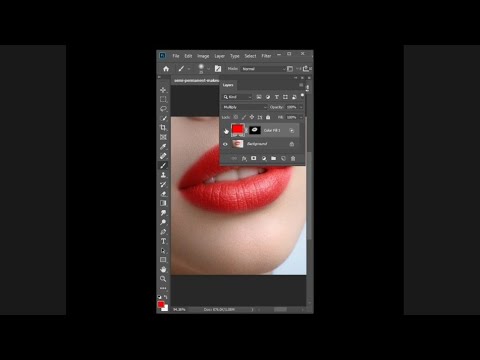Open the File menu
This screenshot has width=480, height=360.
click(176, 56)
